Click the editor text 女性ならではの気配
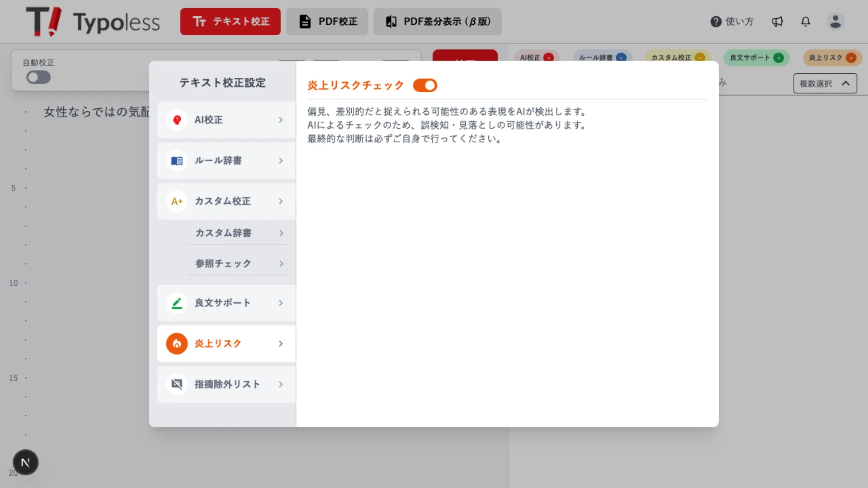The width and height of the screenshot is (868, 488). point(96,112)
